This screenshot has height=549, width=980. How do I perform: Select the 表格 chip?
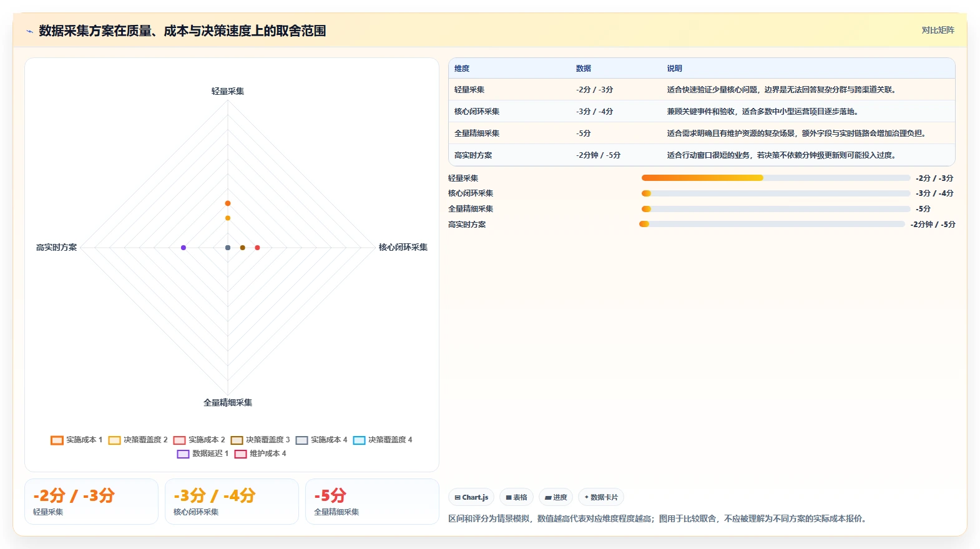(x=516, y=497)
